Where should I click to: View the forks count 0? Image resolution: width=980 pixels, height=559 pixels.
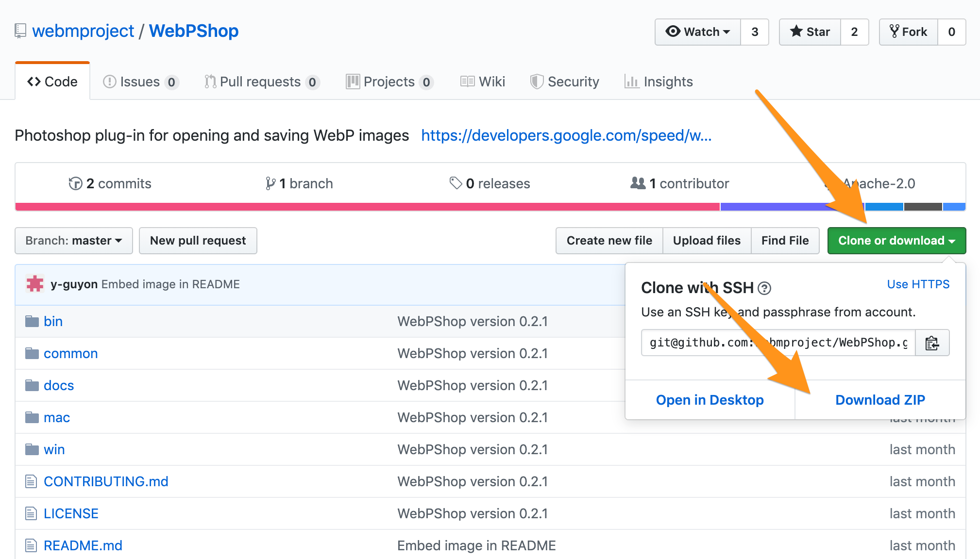pos(952,32)
